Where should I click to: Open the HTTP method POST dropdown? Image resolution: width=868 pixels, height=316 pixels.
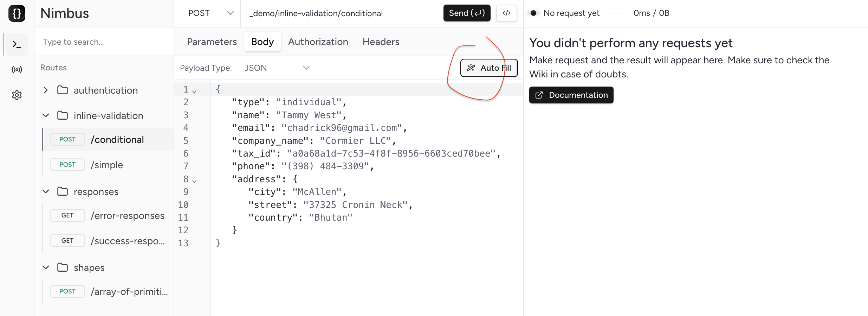210,13
